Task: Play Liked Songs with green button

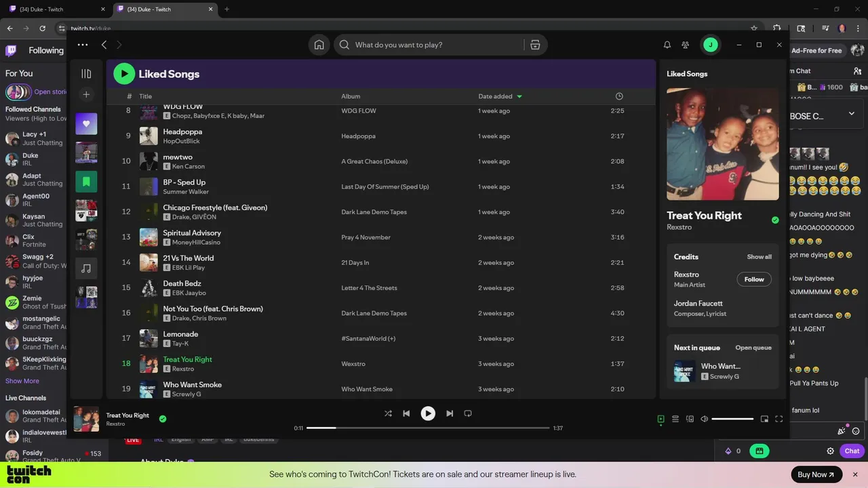Action: 124,74
